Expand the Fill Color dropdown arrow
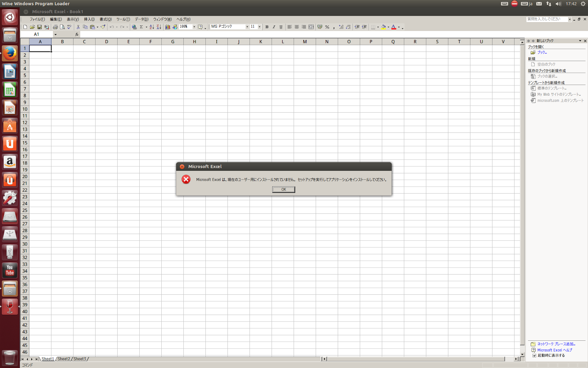This screenshot has height=368, width=588. click(x=388, y=27)
